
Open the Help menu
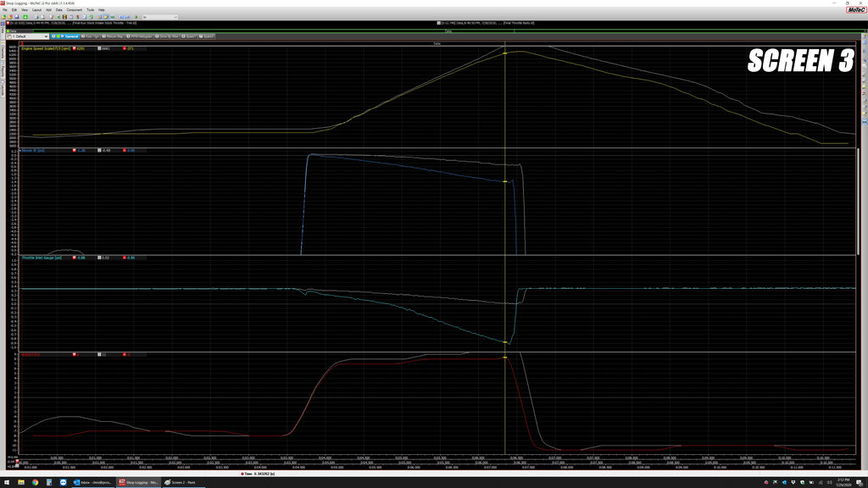point(102,10)
